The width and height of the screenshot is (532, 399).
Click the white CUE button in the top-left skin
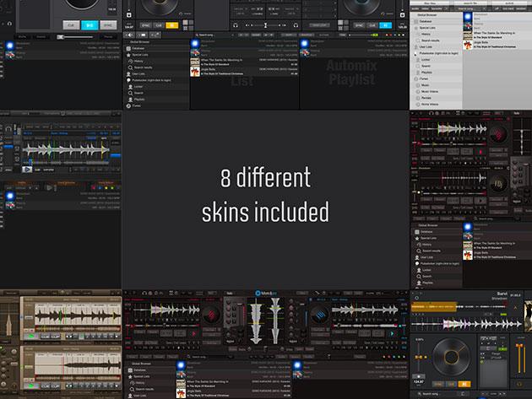(x=71, y=25)
